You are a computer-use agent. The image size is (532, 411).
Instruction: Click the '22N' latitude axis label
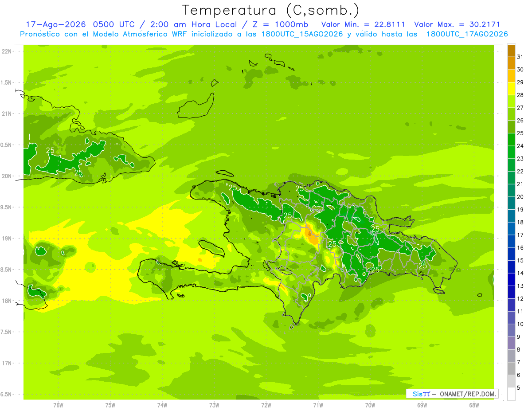(x=7, y=51)
